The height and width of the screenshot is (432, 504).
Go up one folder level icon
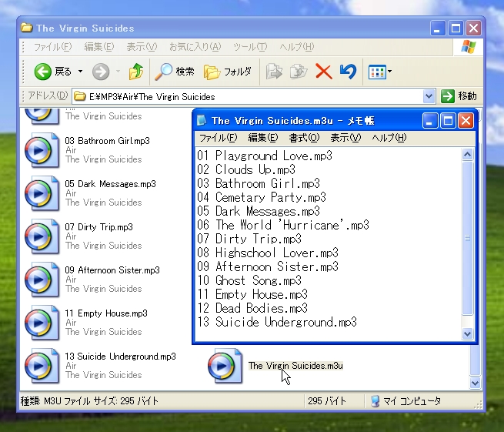tap(136, 72)
